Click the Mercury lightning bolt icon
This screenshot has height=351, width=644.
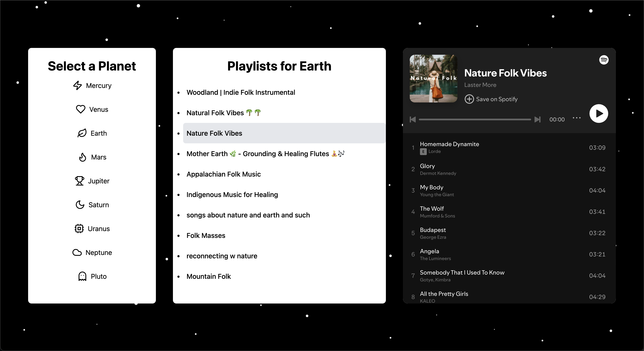click(x=78, y=85)
